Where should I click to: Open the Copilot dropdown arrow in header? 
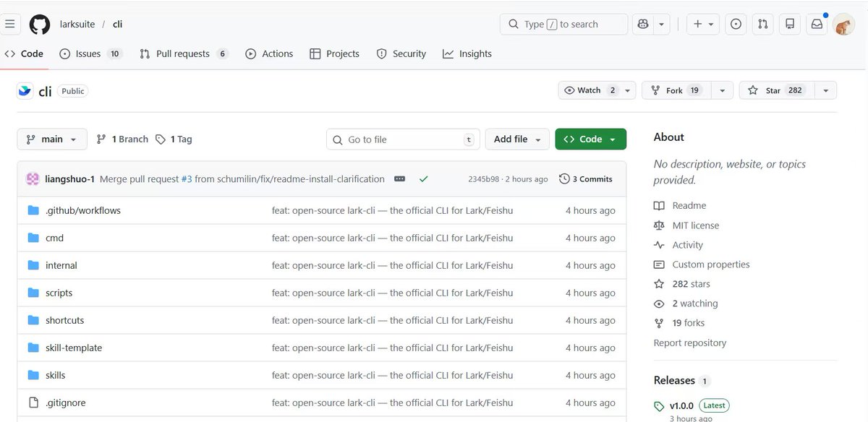661,24
